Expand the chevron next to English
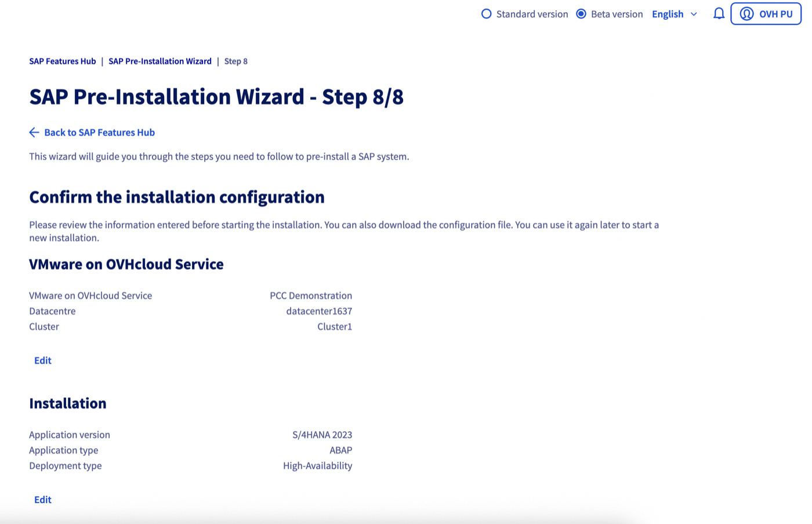Screen dimensions: 812x524 pos(694,15)
